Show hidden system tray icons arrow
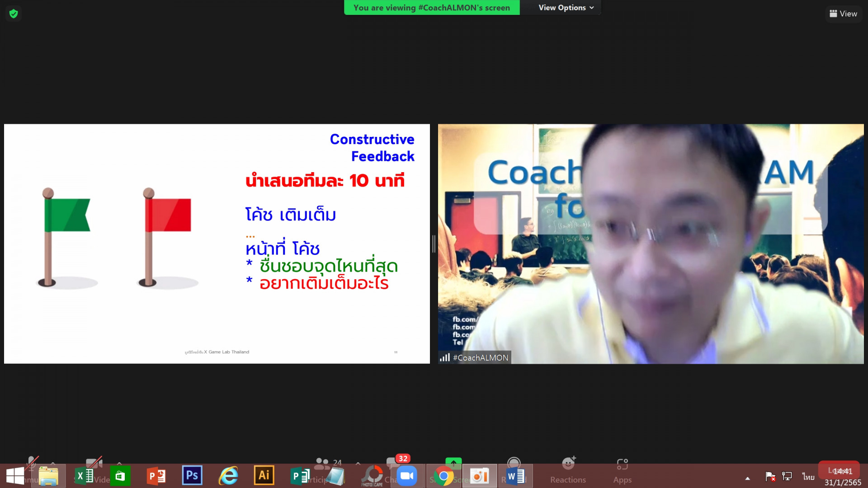This screenshot has height=488, width=868. pyautogui.click(x=748, y=478)
